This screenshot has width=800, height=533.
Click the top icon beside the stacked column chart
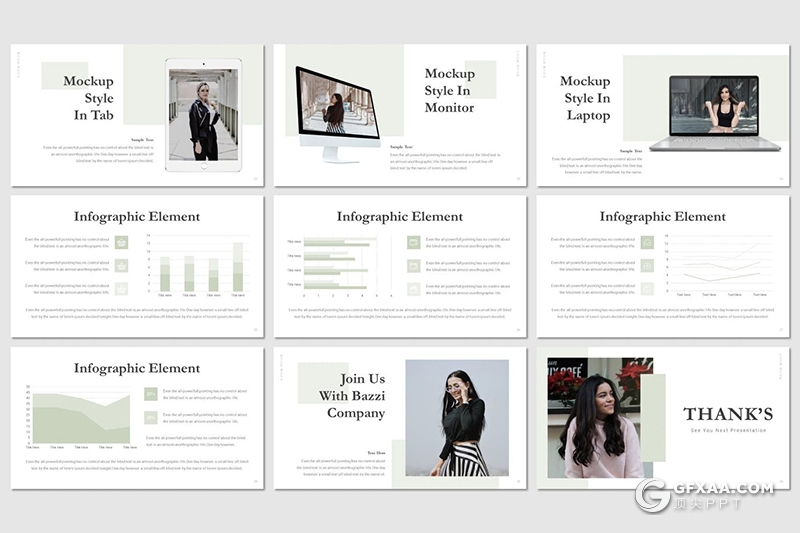[x=121, y=241]
